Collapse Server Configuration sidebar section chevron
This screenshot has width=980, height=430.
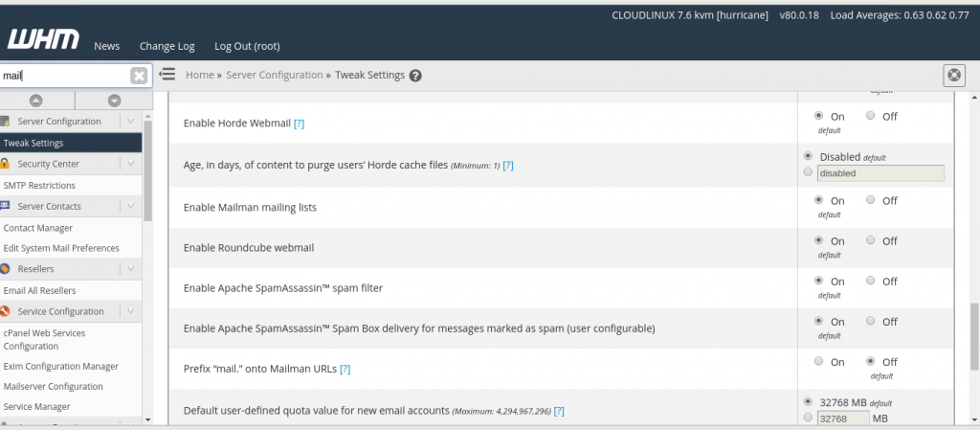[x=130, y=121]
